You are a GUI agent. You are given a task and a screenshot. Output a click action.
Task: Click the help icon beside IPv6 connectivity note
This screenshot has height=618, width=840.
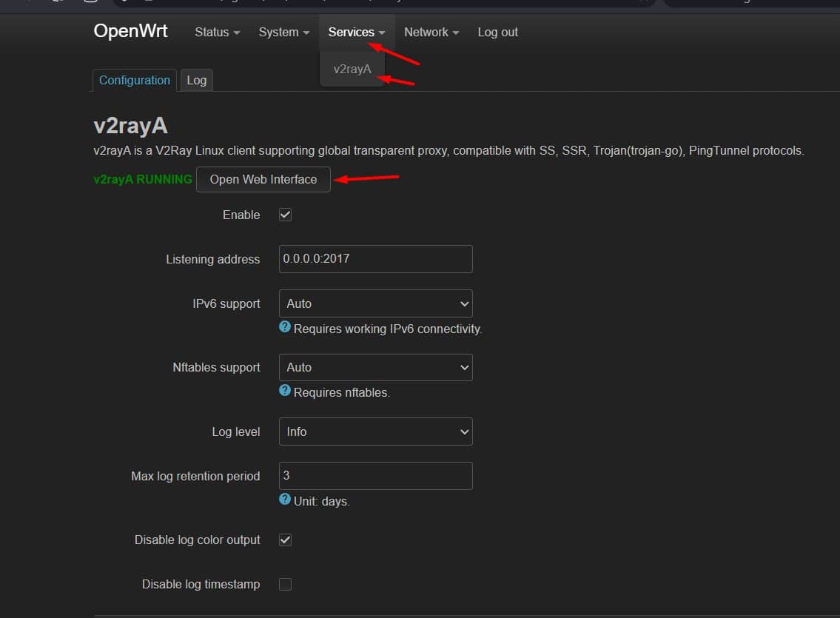[x=284, y=328]
